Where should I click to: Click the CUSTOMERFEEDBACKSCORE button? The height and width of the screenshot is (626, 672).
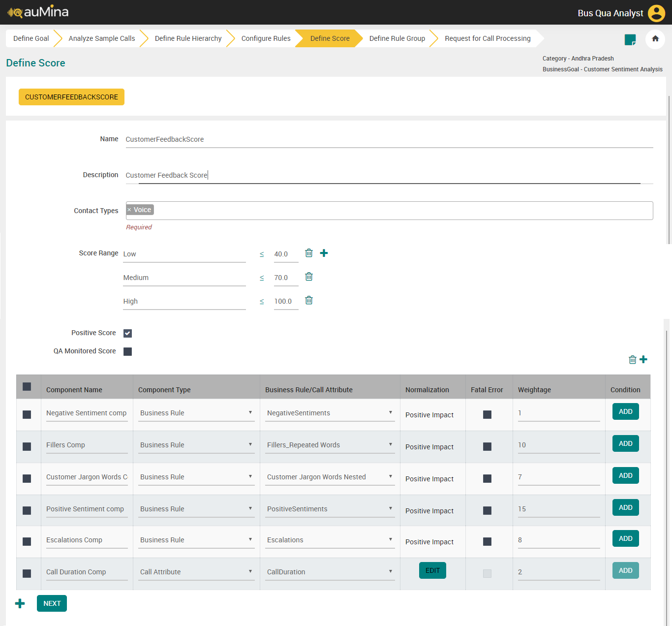pyautogui.click(x=71, y=97)
